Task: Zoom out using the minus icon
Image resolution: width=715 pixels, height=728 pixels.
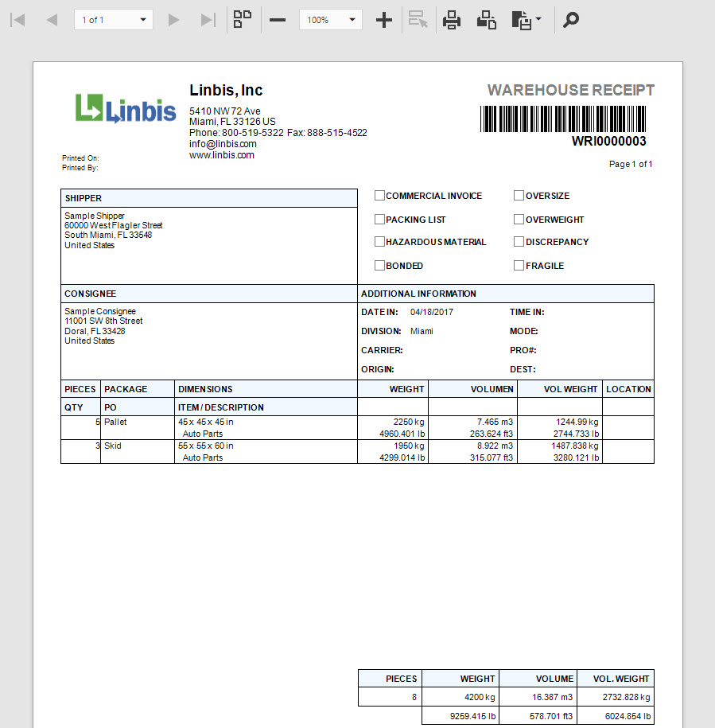Action: point(278,20)
